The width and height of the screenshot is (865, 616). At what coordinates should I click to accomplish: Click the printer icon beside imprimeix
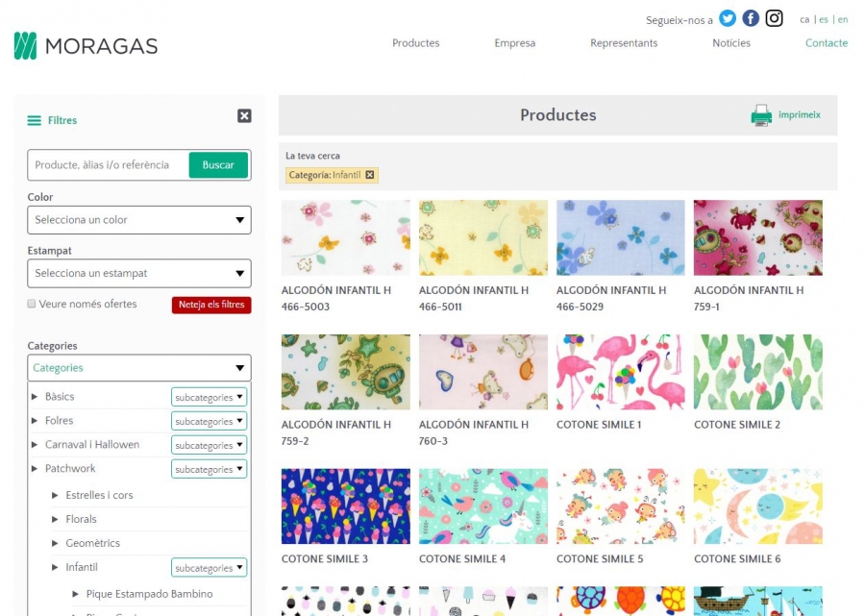(761, 115)
